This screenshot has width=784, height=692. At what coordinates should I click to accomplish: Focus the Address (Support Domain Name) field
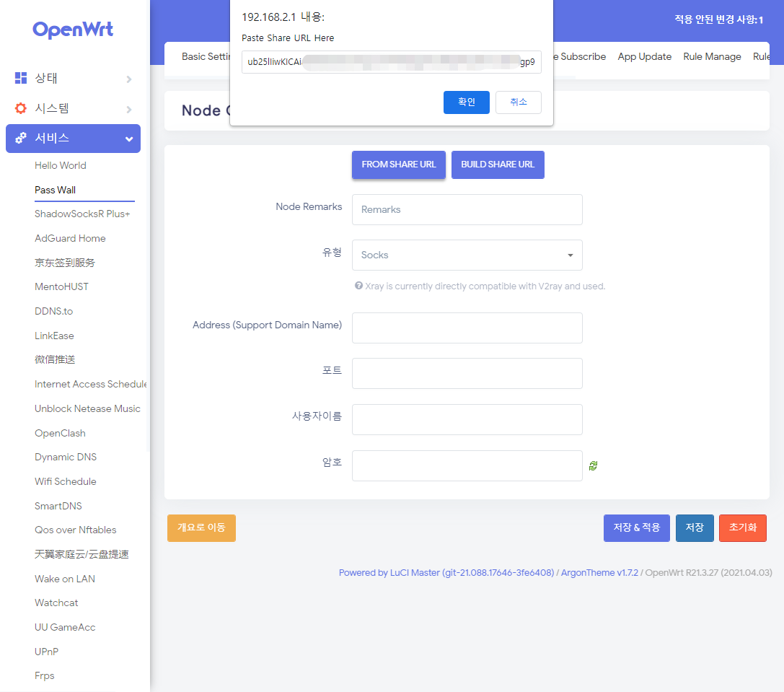tap(467, 328)
